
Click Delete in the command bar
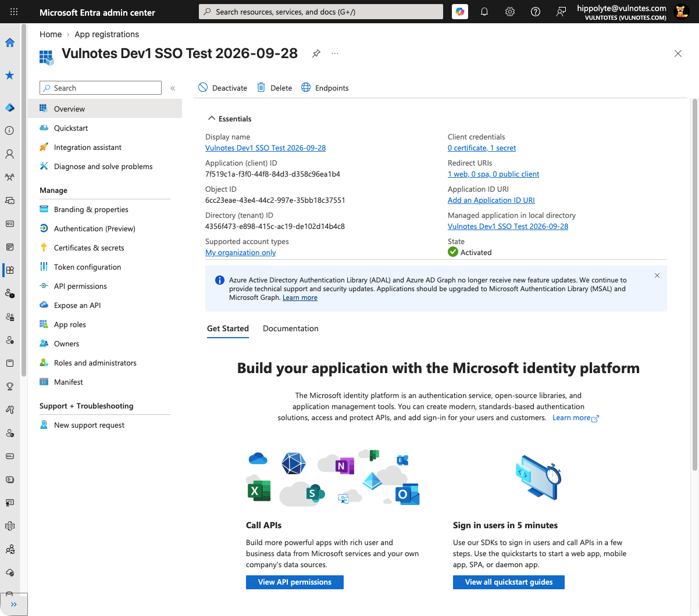tap(274, 88)
